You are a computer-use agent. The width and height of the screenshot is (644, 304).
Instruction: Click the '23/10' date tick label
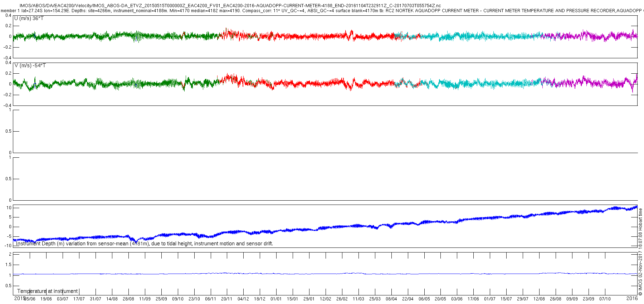point(194,299)
